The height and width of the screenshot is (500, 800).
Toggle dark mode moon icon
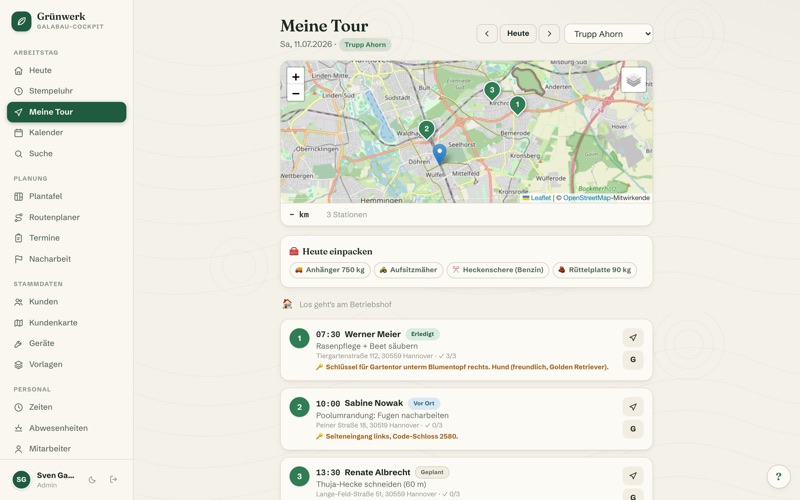92,480
